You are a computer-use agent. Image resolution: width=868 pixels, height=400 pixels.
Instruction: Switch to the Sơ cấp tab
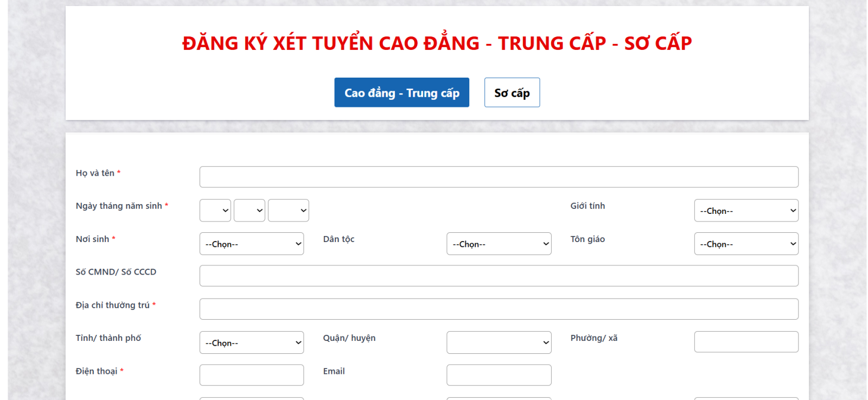pyautogui.click(x=512, y=92)
